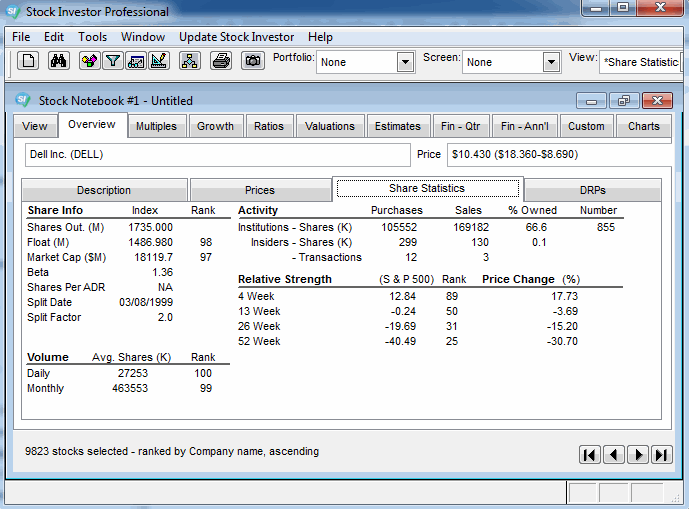The image size is (689, 509).
Task: Click the Dell Inc. (DELL) company name field
Action: (218, 155)
